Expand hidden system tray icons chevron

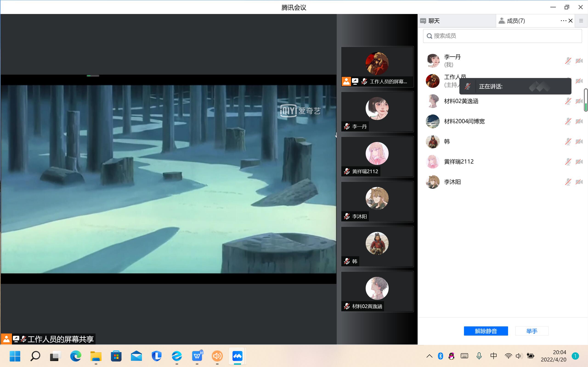tap(429, 356)
